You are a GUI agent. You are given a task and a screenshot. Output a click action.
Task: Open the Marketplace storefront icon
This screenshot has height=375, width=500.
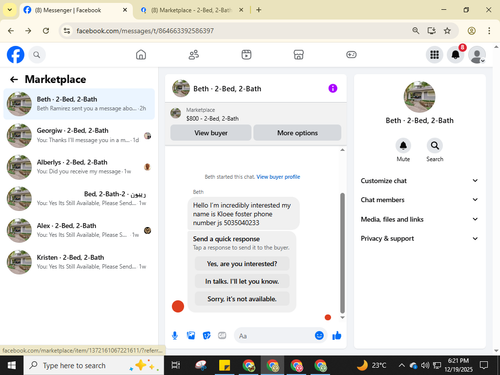tap(299, 55)
